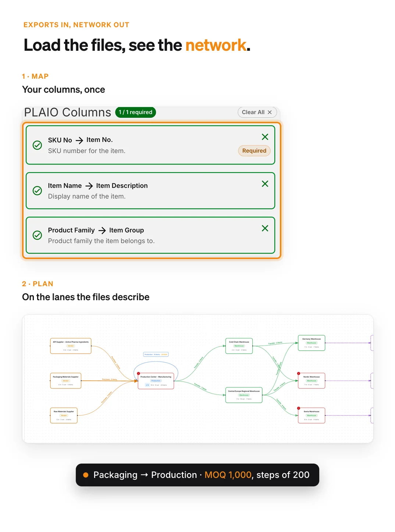
Task: Click the PLAIO Columns heading
Action: [68, 112]
